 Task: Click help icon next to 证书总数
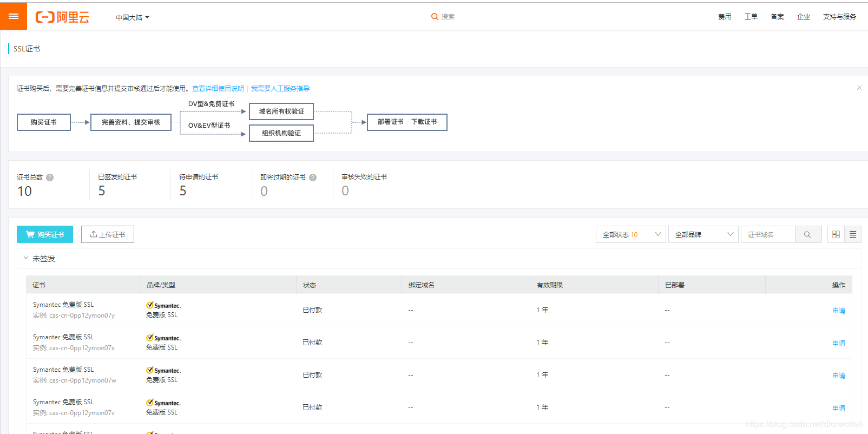(50, 177)
